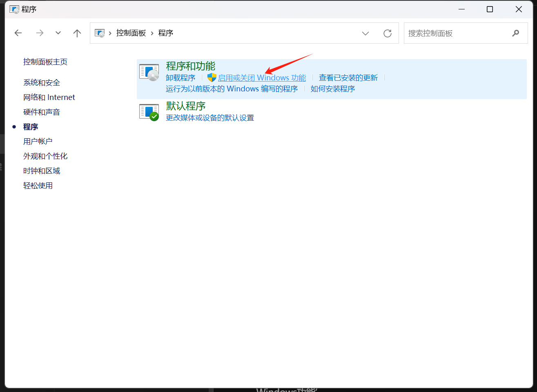Open the 程序和功能 heading
This screenshot has width=537, height=392.
coord(191,66)
